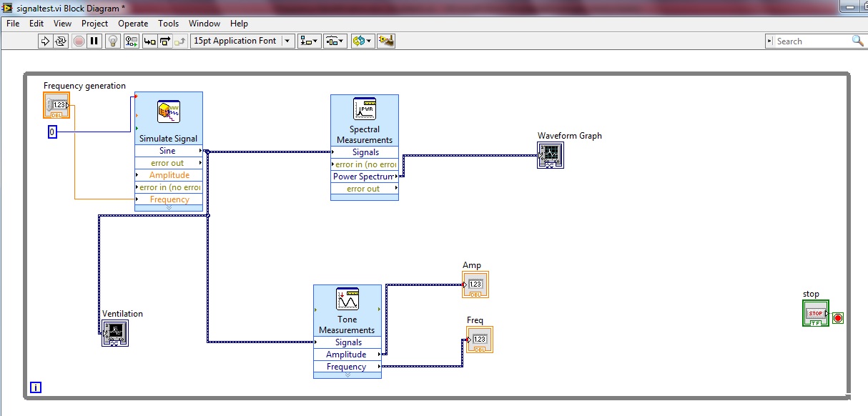Image resolution: width=868 pixels, height=416 pixels.
Task: Click the Run arrow button
Action: (x=45, y=41)
